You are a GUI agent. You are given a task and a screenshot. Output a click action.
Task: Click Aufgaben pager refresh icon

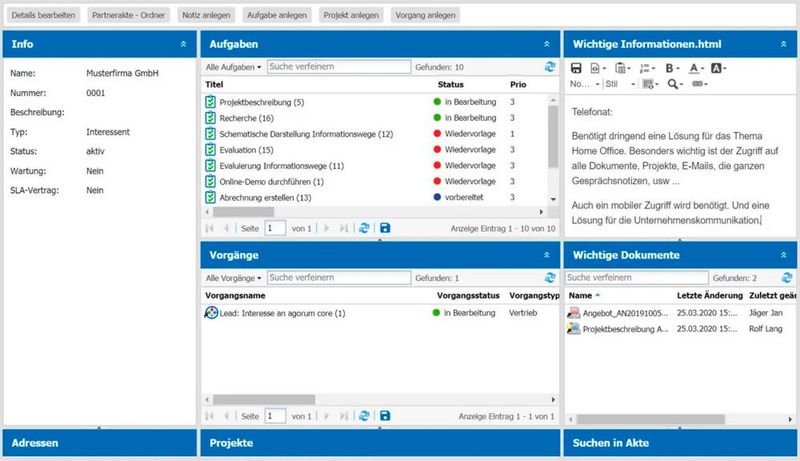click(x=364, y=228)
